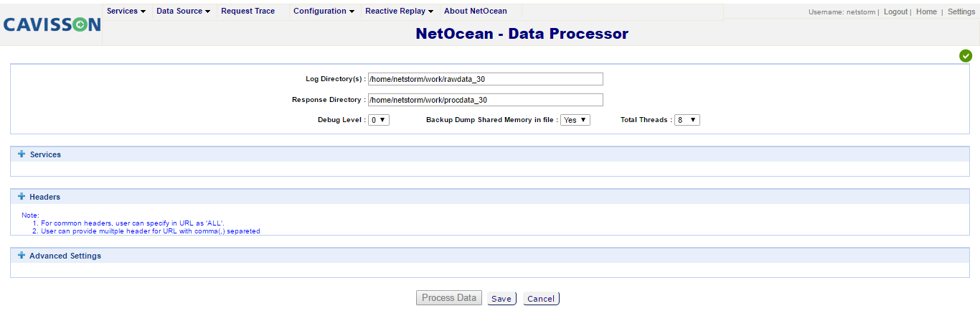Open the Debug Level dropdown
Screen dimensions: 980x311
[x=379, y=120]
